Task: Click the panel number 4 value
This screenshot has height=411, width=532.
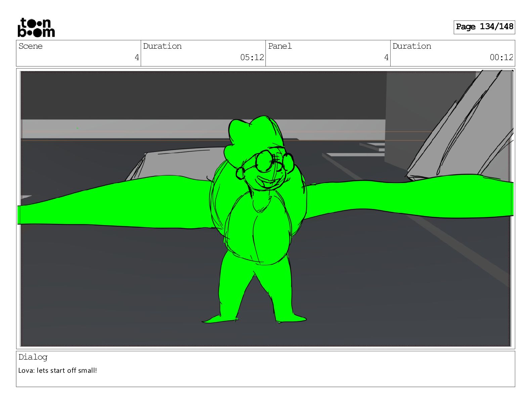Action: coord(386,57)
